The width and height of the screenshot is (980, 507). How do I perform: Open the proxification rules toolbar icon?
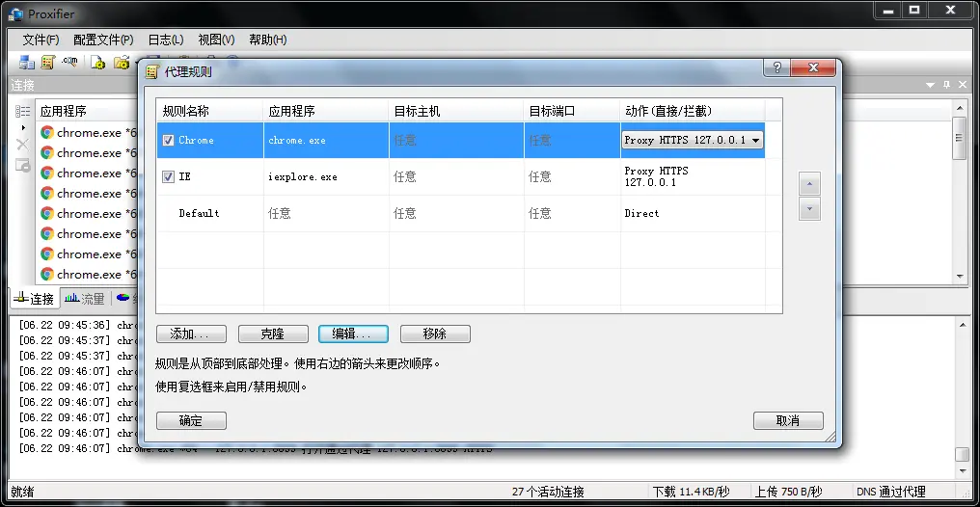[x=47, y=63]
